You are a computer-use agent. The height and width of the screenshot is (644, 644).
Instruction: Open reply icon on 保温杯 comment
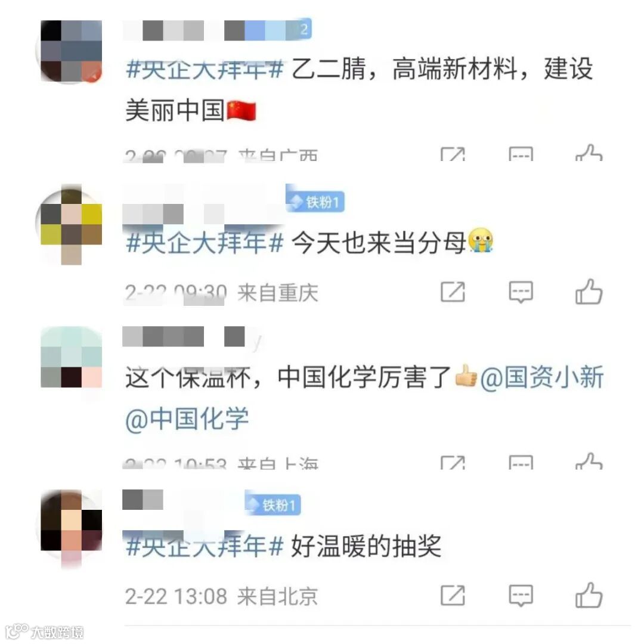pos(521,463)
